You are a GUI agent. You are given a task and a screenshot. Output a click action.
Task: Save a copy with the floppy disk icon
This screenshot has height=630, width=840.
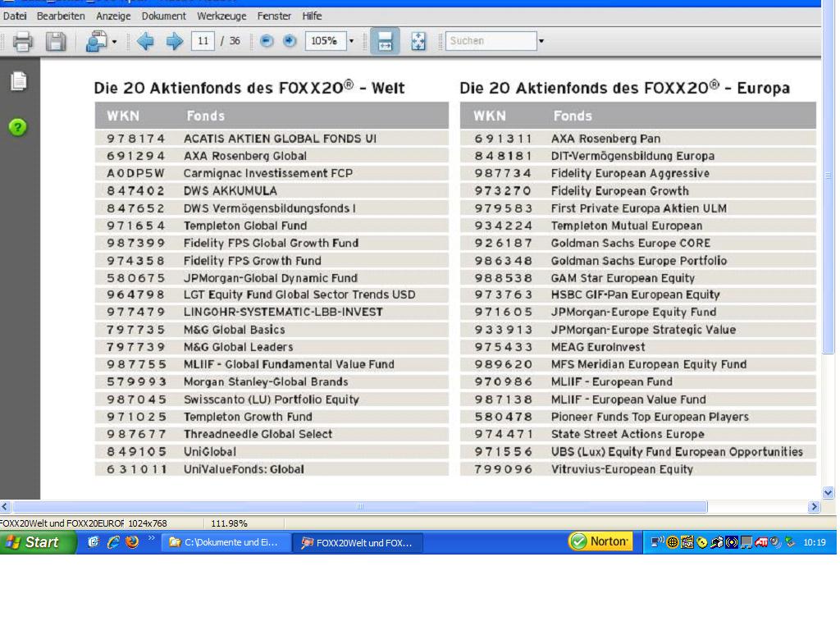coord(55,41)
